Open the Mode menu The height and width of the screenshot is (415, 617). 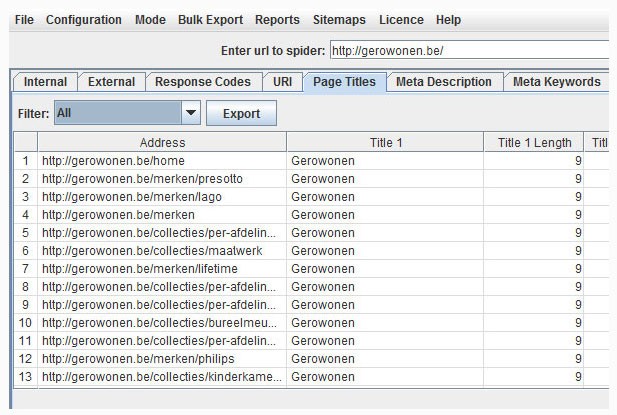(150, 20)
